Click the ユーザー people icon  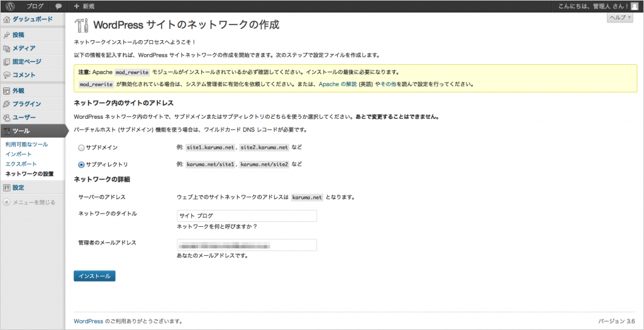[x=6, y=118]
